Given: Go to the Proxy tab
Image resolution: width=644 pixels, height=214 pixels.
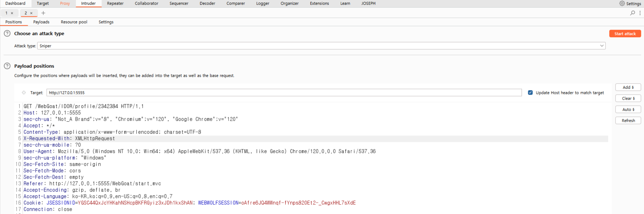Looking at the screenshot, I should 65,4.
